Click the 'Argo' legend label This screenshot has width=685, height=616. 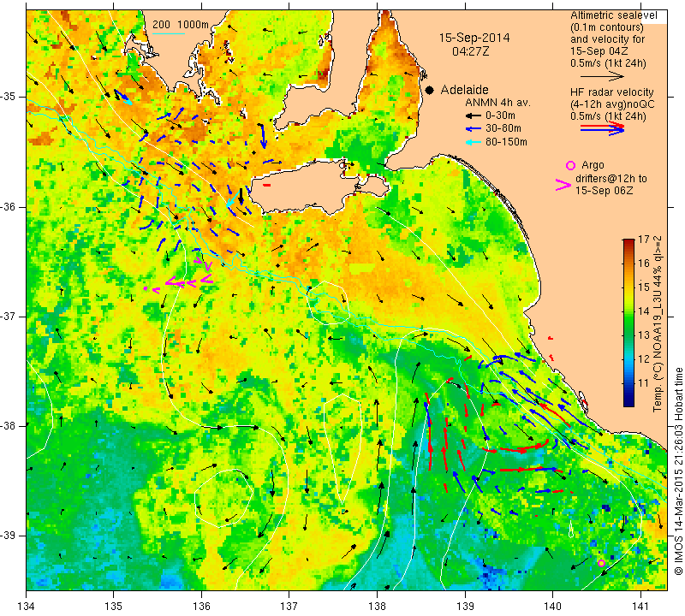[x=593, y=165]
